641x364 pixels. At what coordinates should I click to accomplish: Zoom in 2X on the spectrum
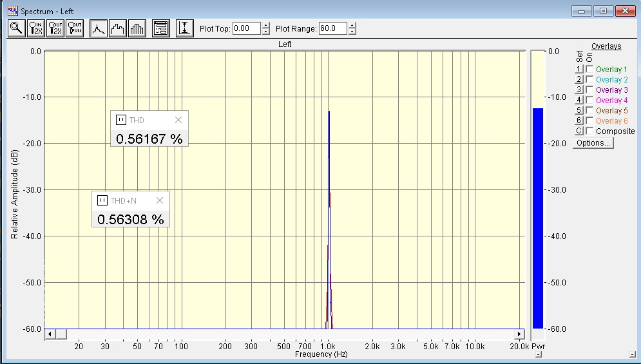36,28
